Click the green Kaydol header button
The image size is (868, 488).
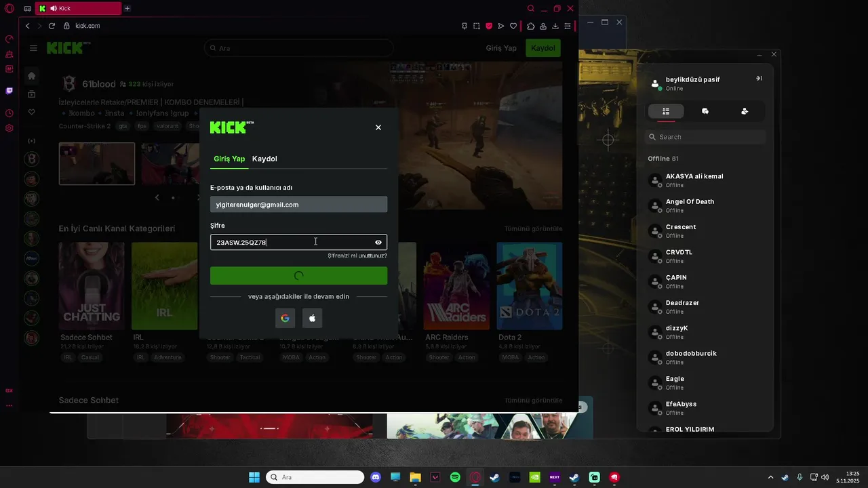pos(543,48)
